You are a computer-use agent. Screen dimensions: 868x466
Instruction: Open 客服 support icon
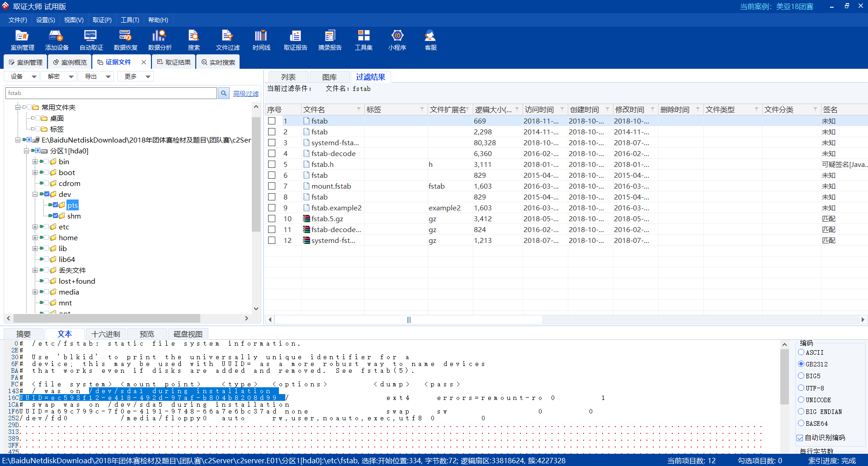(x=430, y=40)
